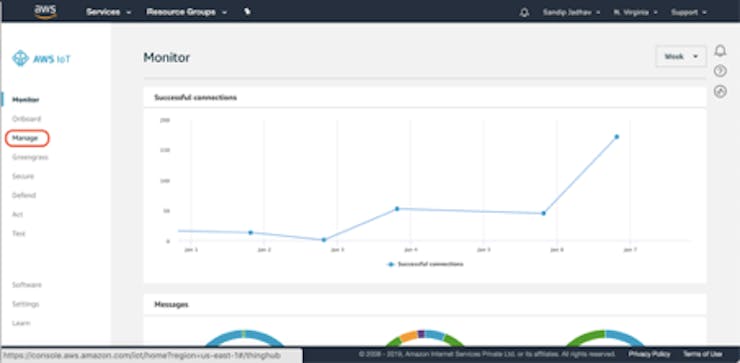Screen dimensions: 740x363
Task: Open the Sandip Jadhav account menu
Action: [572, 12]
